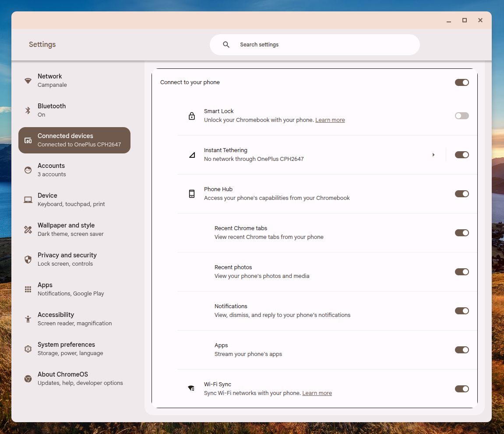
Task: Enable the Smart Lock toggle
Action: pyautogui.click(x=462, y=115)
